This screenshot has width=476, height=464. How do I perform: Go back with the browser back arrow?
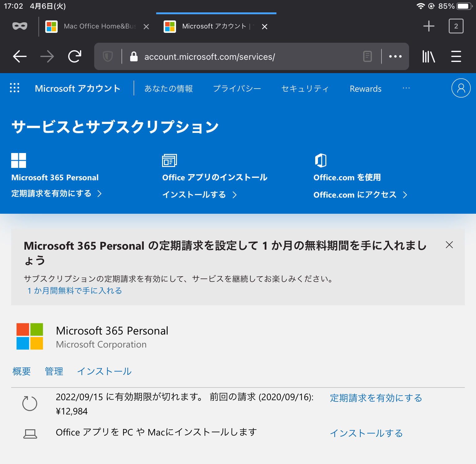pos(20,56)
